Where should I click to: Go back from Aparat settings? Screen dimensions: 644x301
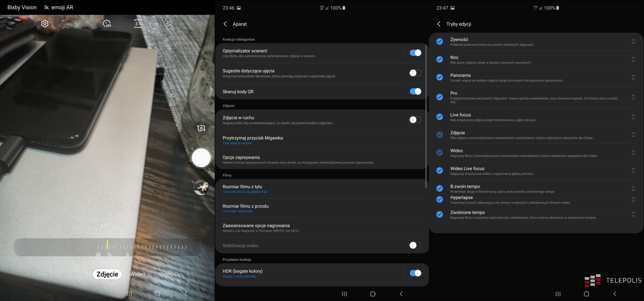pos(225,24)
